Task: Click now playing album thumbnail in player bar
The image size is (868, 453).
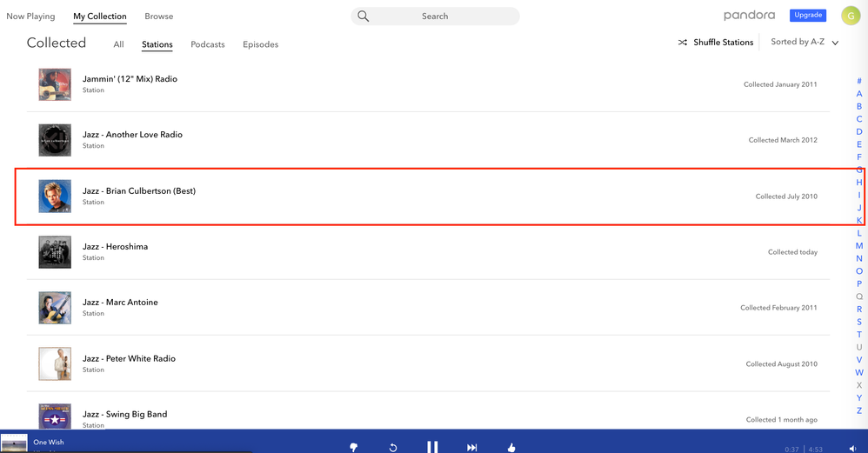Action: point(14,443)
